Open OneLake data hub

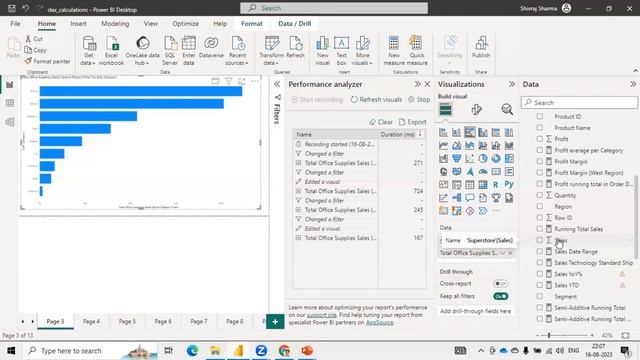coord(142,51)
